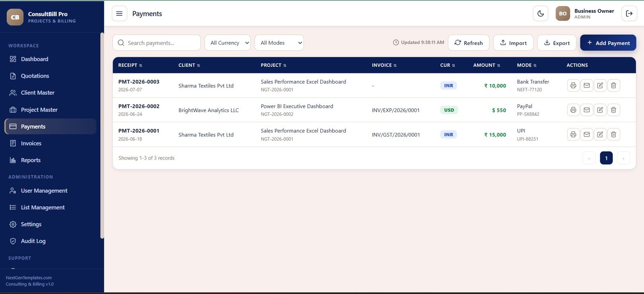Sort by Client column
644x294 pixels.
click(x=189, y=65)
